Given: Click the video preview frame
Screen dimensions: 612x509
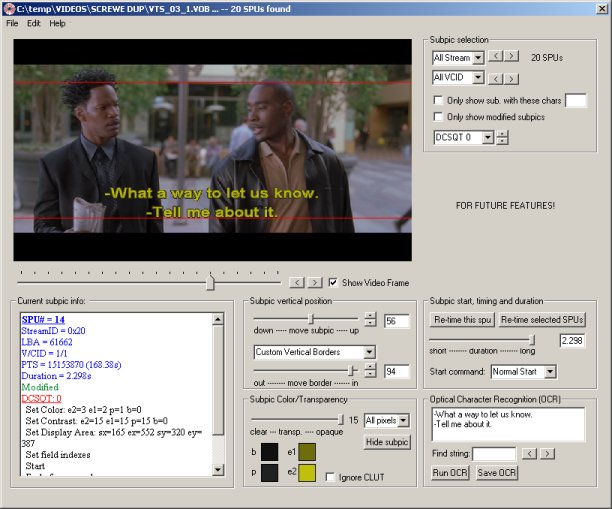Looking at the screenshot, I should pyautogui.click(x=212, y=150).
